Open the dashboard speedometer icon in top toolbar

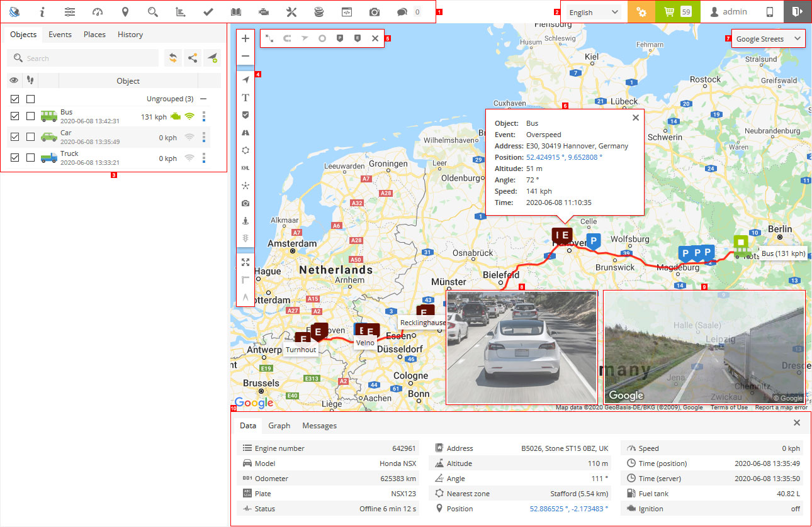[97, 12]
